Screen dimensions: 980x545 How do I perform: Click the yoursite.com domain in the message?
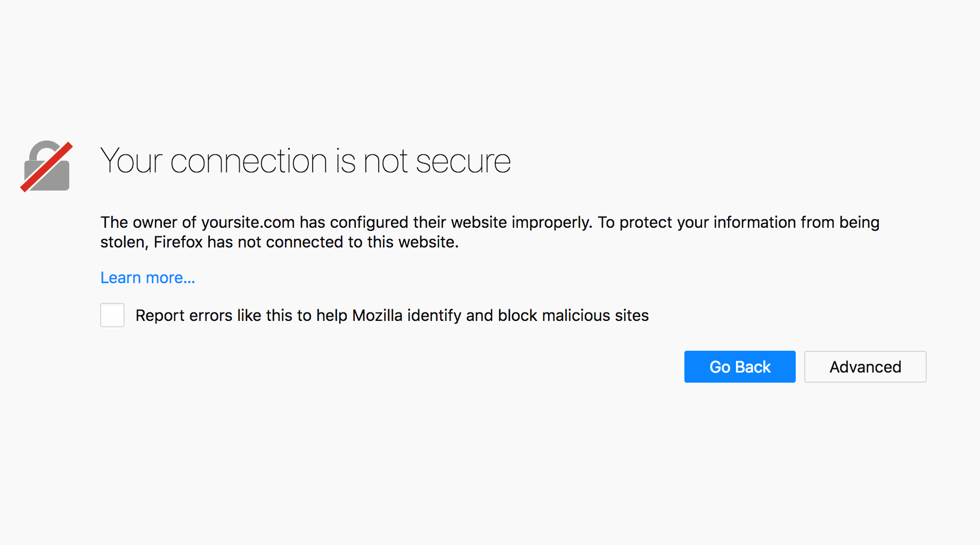click(x=248, y=222)
